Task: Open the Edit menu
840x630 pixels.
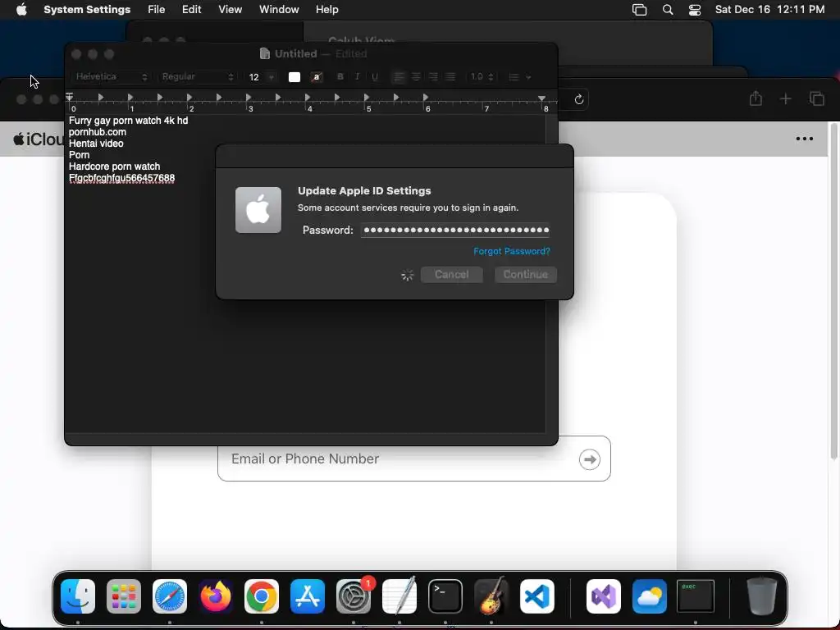Action: (x=191, y=10)
